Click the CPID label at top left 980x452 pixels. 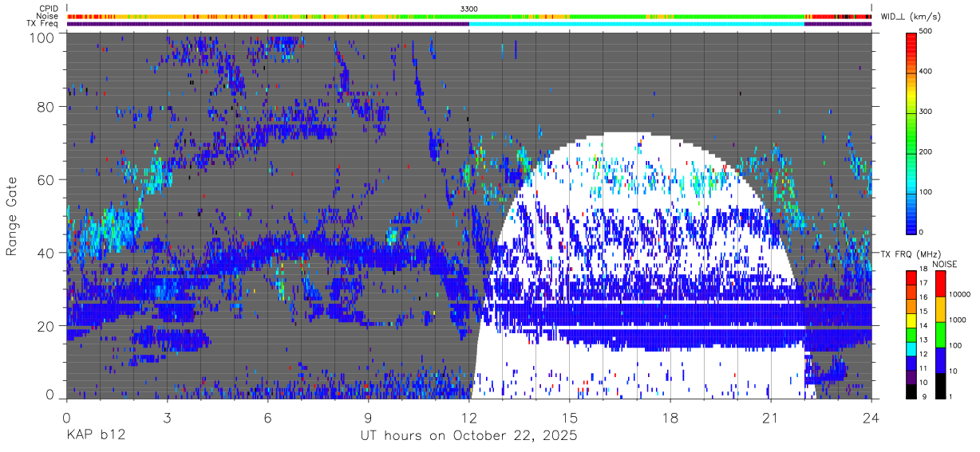tap(49, 9)
